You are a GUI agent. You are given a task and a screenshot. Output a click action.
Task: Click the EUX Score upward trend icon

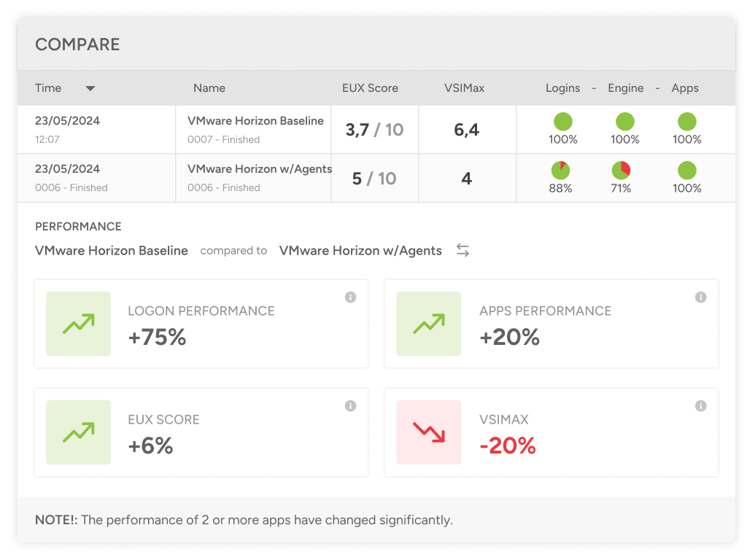pyautogui.click(x=79, y=432)
